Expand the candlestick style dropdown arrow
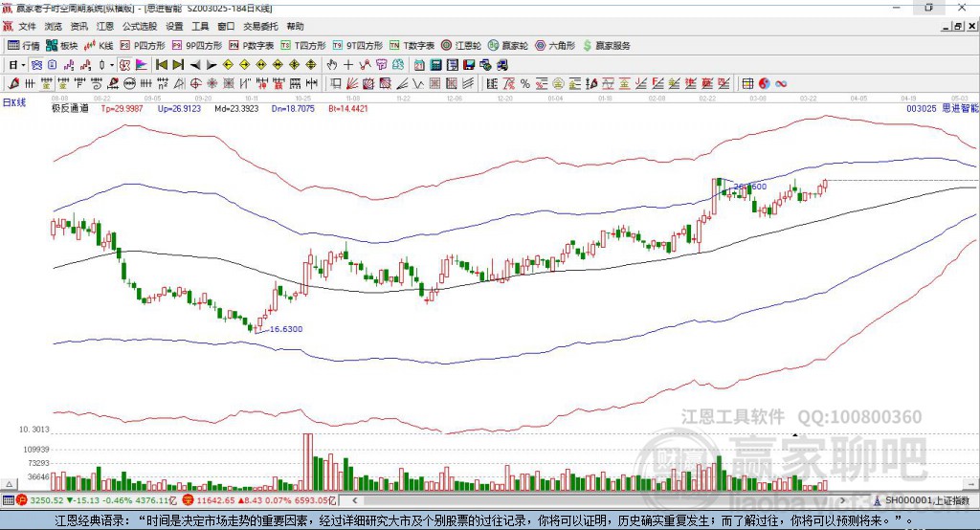This screenshot has height=530, width=980. (112, 65)
